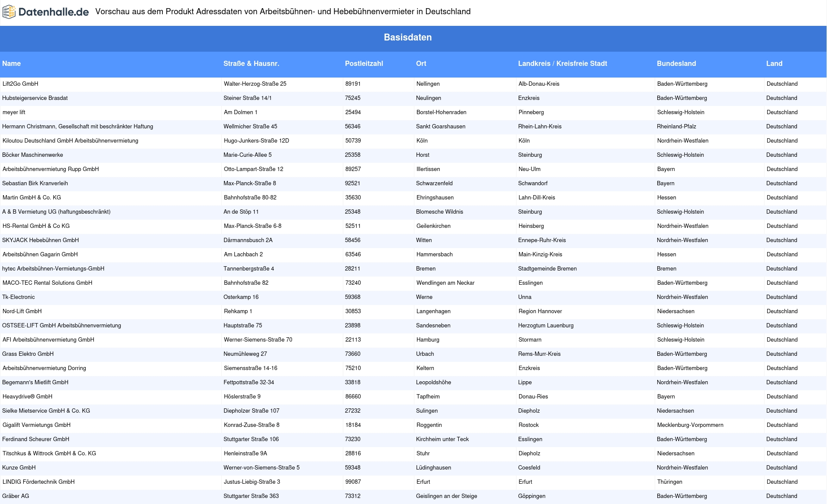The height and width of the screenshot is (504, 827).
Task: Click the town Wendlingen am Neckar
Action: point(445,283)
